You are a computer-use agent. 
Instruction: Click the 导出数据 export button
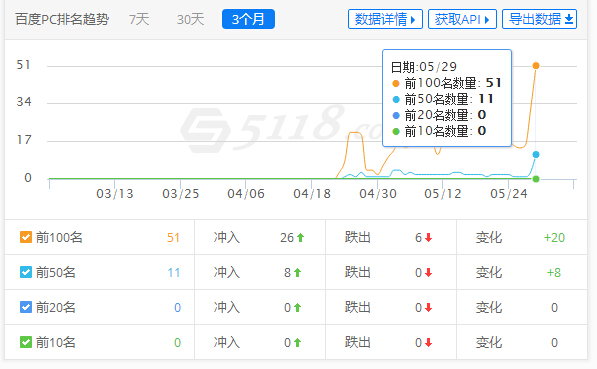coord(540,19)
